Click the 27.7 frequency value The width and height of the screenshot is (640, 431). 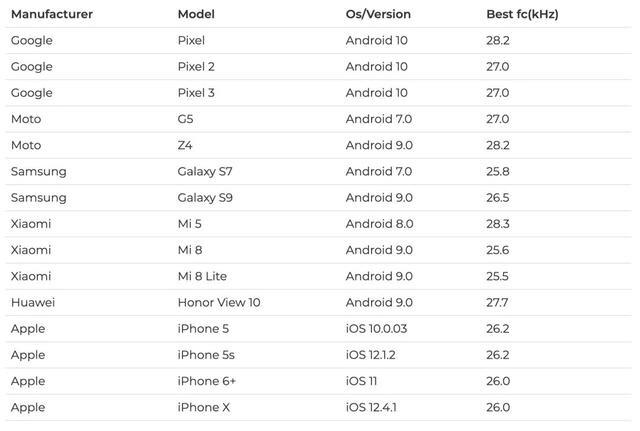(x=498, y=302)
